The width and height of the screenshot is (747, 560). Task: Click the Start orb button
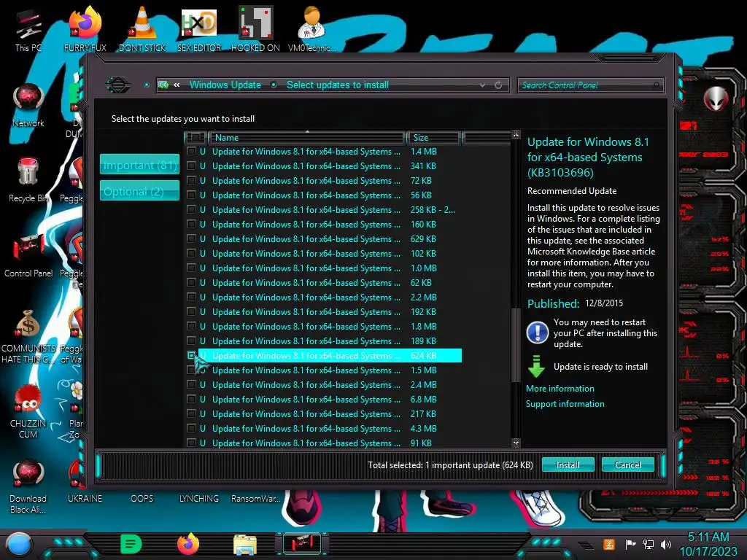pos(18,544)
